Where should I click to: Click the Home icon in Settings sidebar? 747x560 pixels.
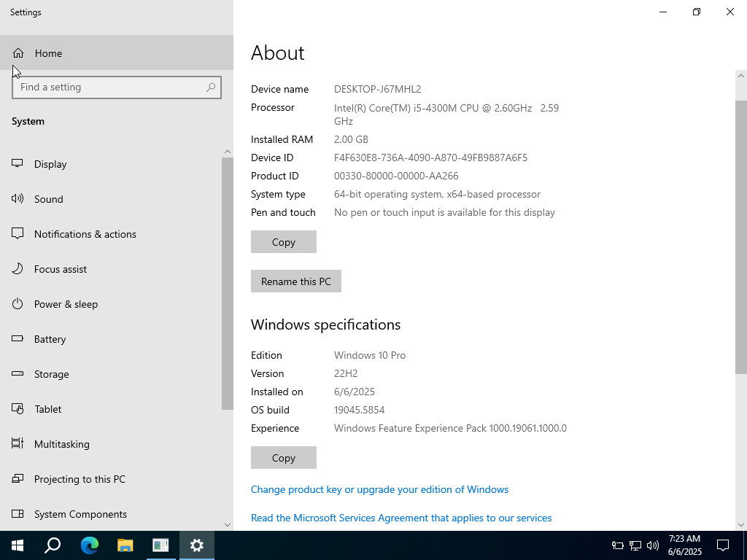coord(18,52)
